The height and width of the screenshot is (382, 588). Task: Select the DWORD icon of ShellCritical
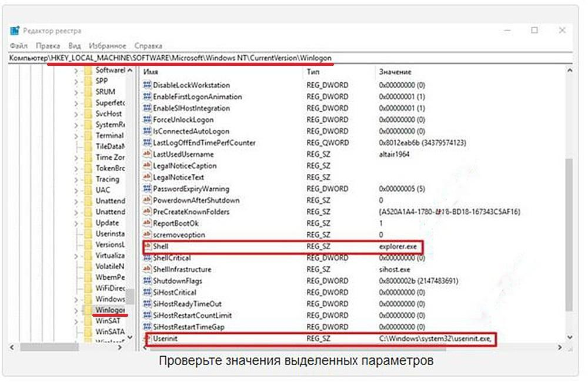[147, 258]
